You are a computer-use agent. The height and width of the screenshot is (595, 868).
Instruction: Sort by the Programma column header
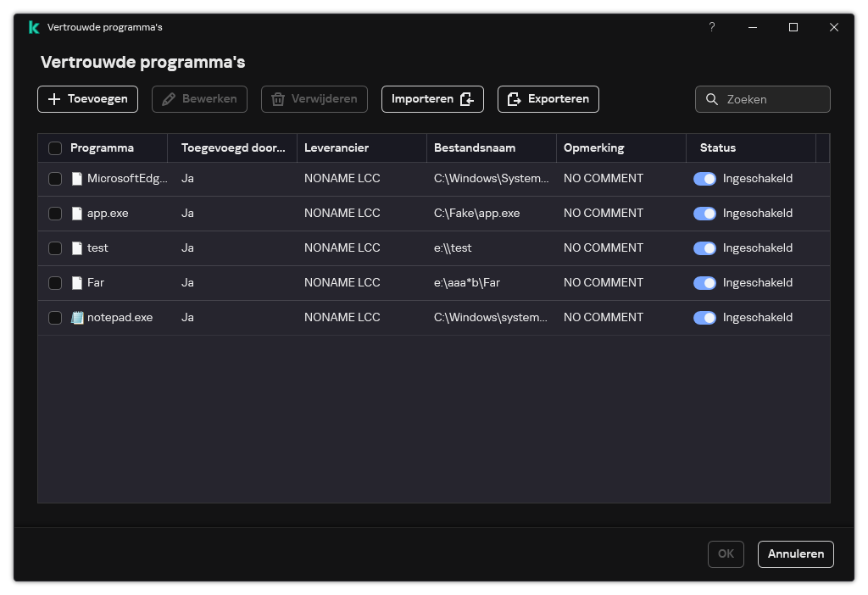click(x=102, y=147)
